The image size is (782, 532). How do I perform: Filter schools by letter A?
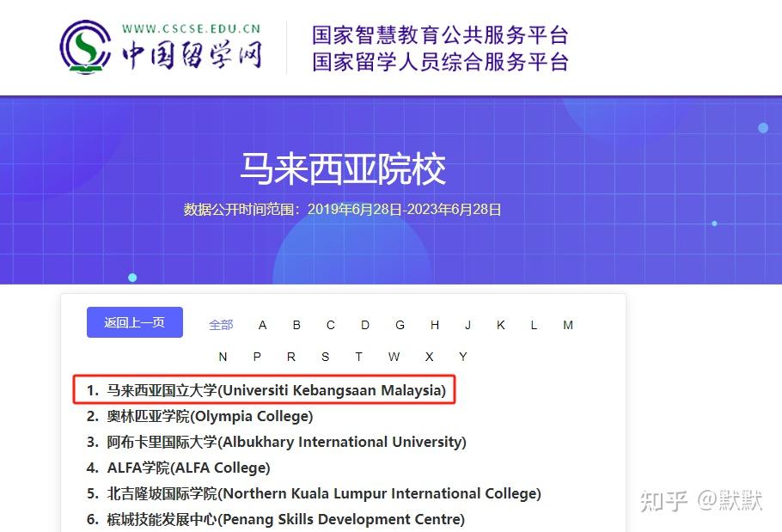click(x=262, y=325)
